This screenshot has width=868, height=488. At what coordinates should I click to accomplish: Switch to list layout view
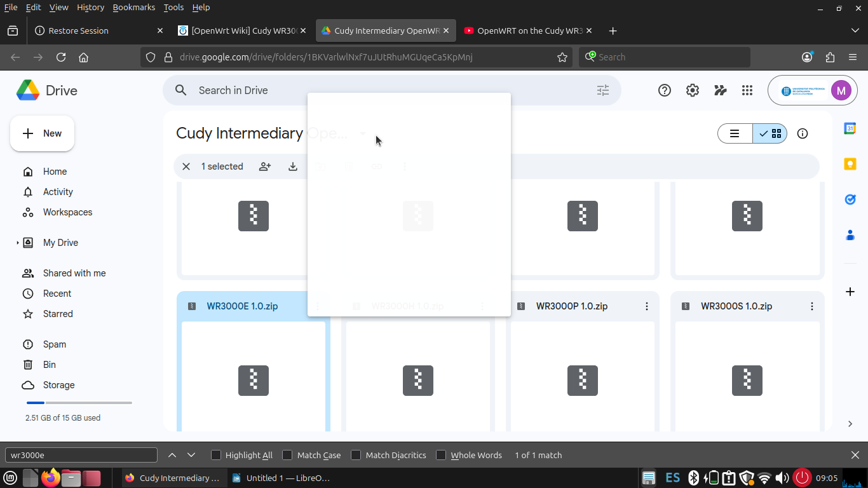click(735, 133)
